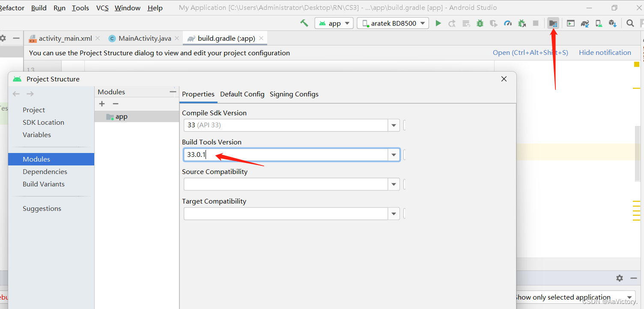Collapse the Modules panel header minus
Screen dimensions: 644x309
[173, 92]
